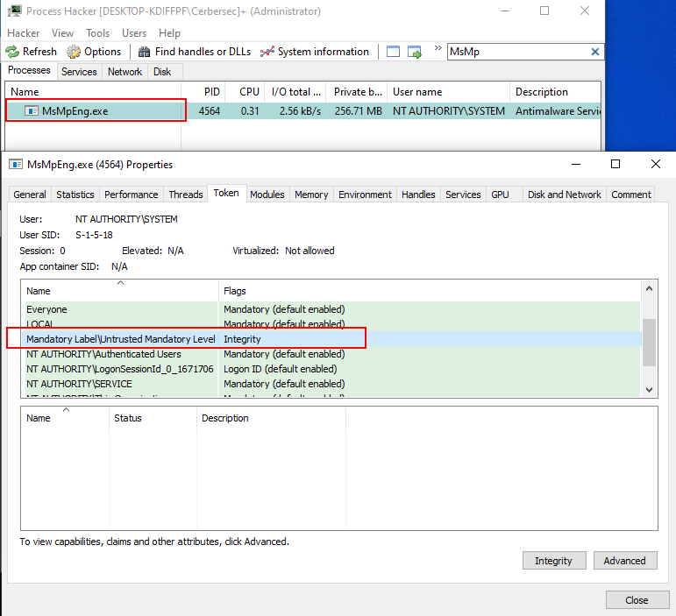Open the Disk and Network tab
Image resolution: width=676 pixels, height=616 pixels.
[x=565, y=195]
